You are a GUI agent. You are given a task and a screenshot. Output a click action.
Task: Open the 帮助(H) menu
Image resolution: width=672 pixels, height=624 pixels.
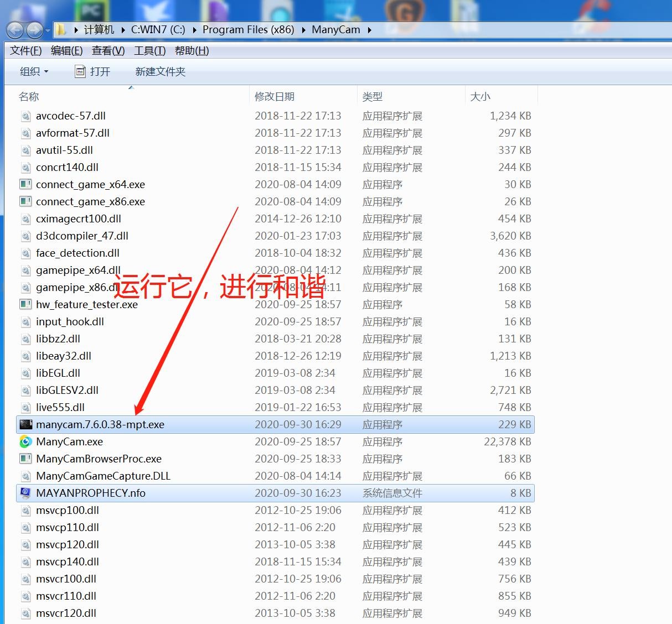[192, 51]
